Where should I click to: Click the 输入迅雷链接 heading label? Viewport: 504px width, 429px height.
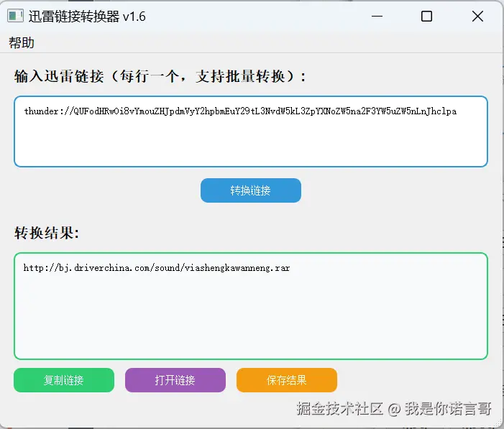(160, 76)
